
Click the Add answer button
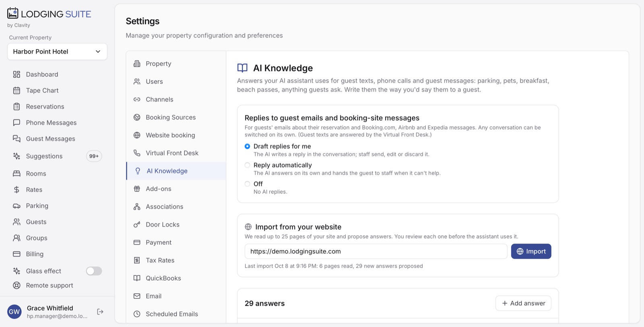pyautogui.click(x=523, y=303)
